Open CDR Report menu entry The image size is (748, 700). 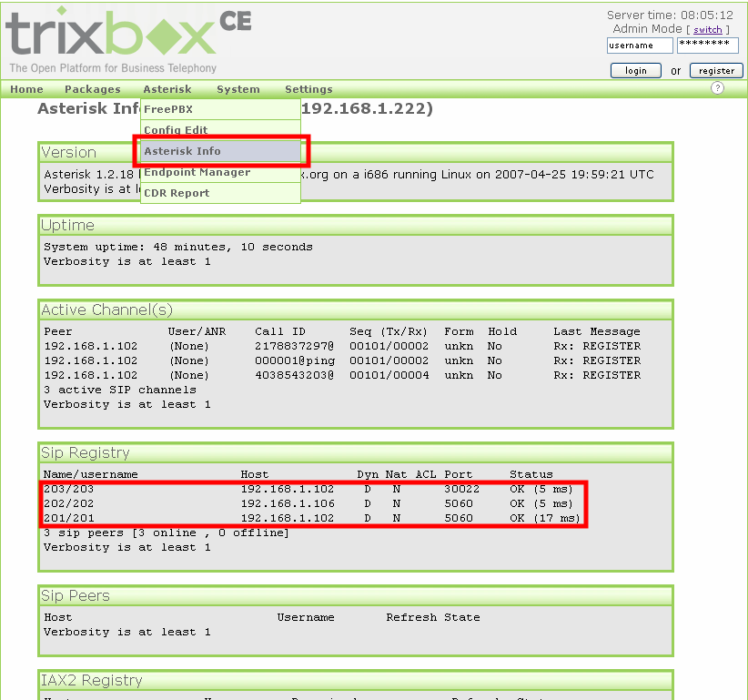tap(220, 193)
